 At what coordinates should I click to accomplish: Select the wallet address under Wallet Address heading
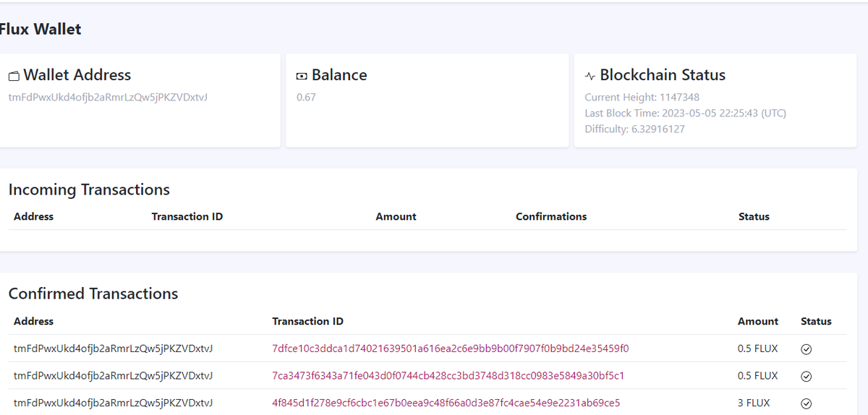108,97
